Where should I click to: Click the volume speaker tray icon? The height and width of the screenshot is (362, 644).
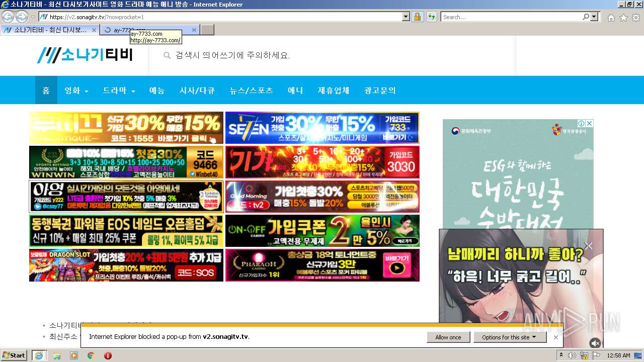[572, 355]
